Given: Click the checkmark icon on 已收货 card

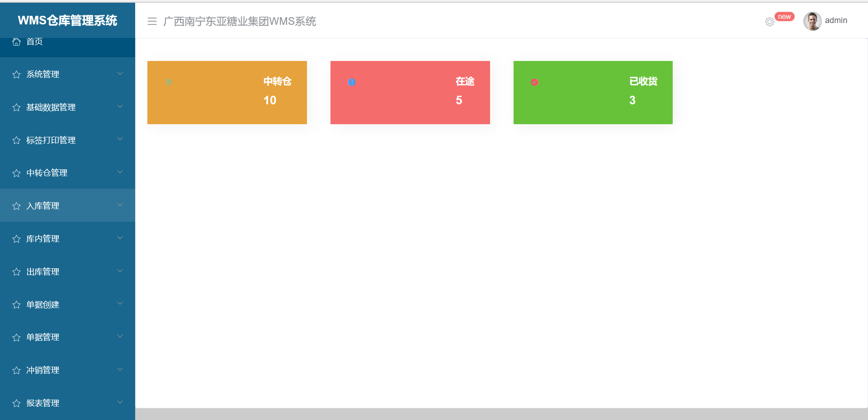Looking at the screenshot, I should pyautogui.click(x=535, y=83).
